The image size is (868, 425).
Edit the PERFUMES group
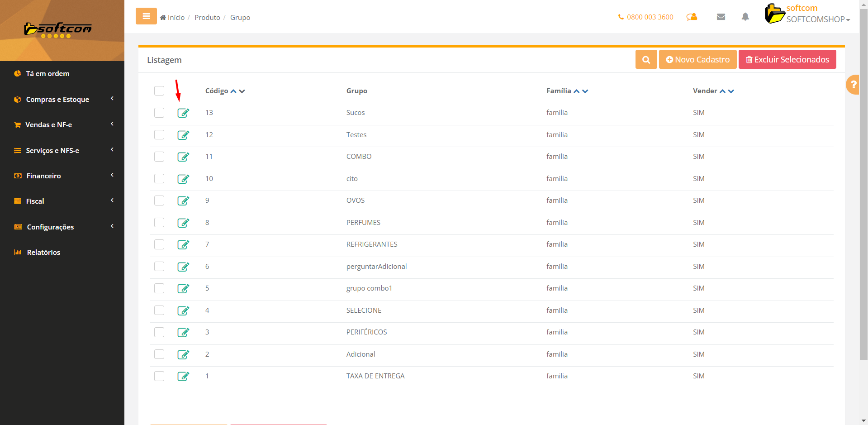pos(183,223)
